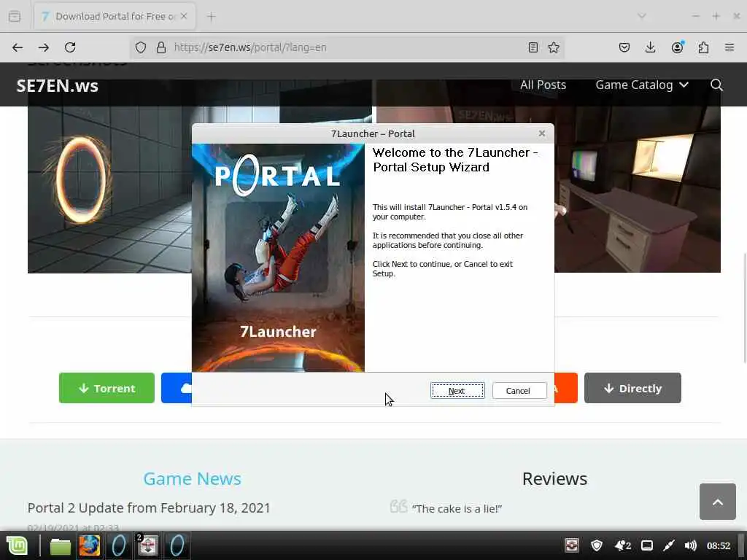Click the browser forward arrow
747x560 pixels.
pyautogui.click(x=44, y=47)
